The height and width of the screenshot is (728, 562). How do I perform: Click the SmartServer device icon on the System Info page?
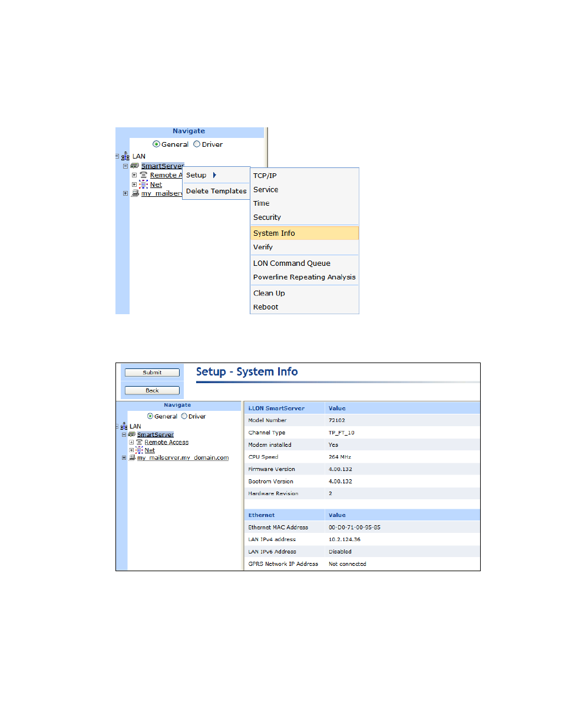point(132,434)
